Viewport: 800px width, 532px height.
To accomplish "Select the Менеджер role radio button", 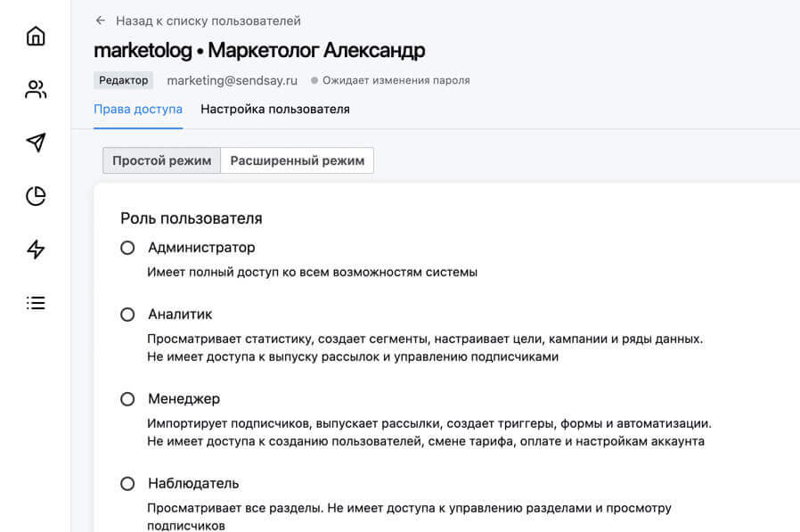I will pos(127,399).
